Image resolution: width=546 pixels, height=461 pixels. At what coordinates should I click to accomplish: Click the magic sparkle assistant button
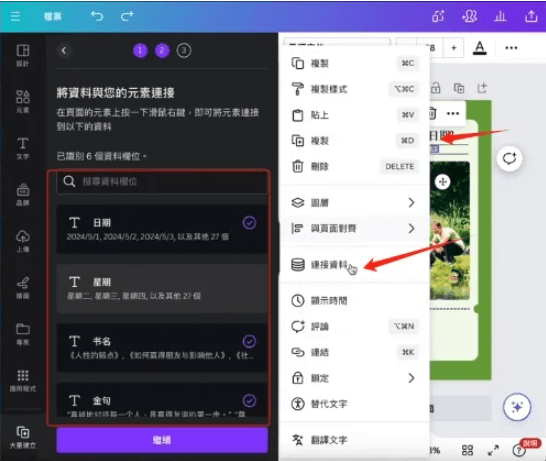coord(517,407)
